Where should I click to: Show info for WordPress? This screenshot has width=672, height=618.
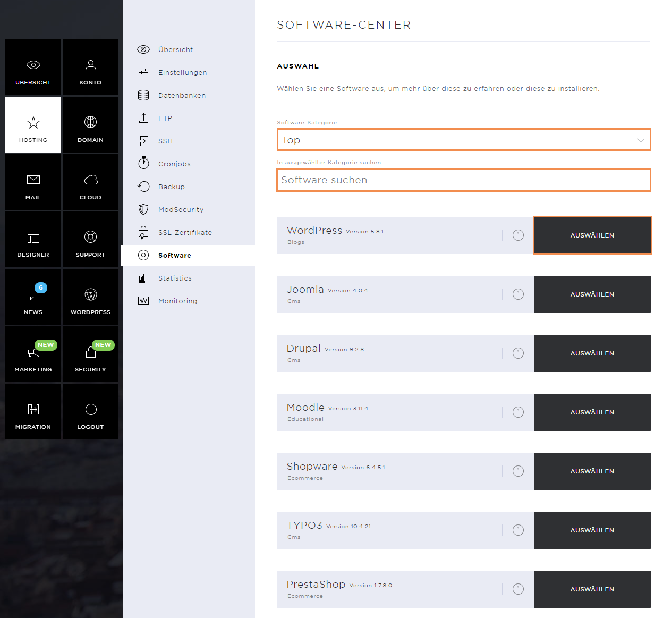pos(518,235)
